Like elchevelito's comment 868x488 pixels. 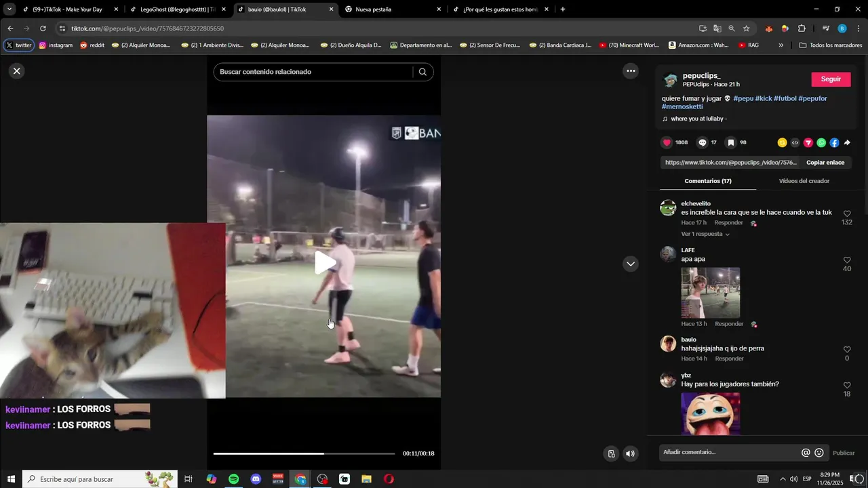[847, 213]
